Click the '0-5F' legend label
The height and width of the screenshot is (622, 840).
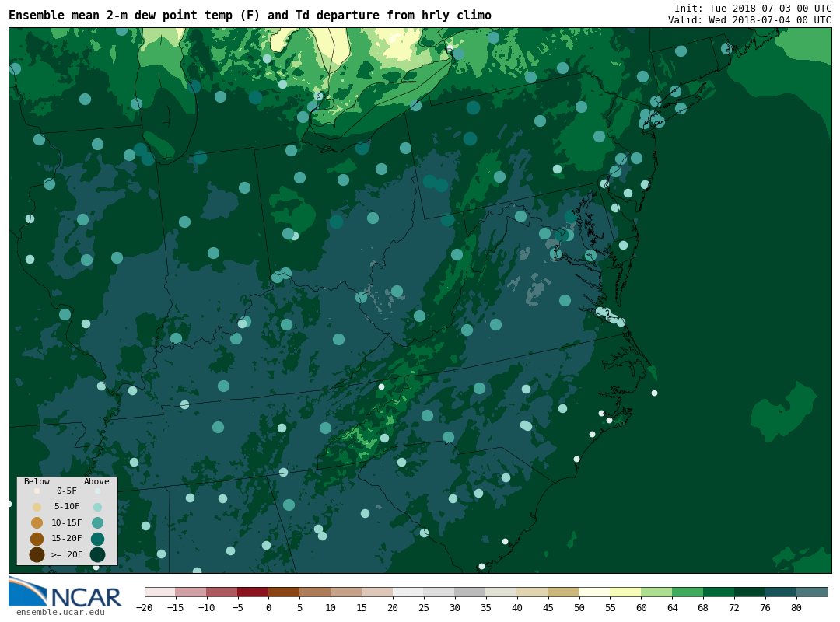[x=67, y=491]
